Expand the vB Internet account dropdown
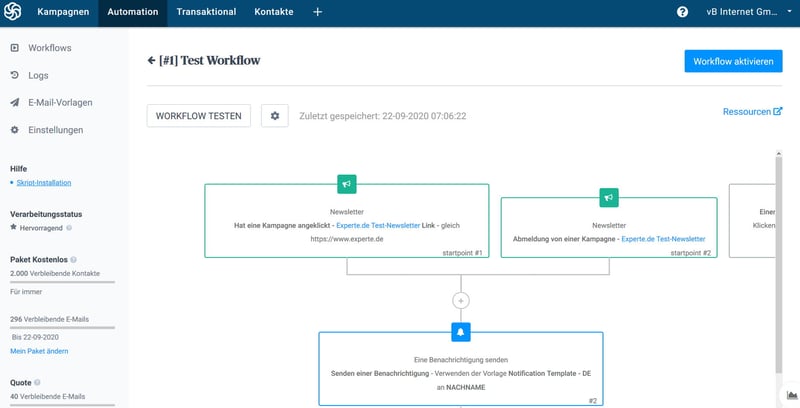 click(x=748, y=12)
